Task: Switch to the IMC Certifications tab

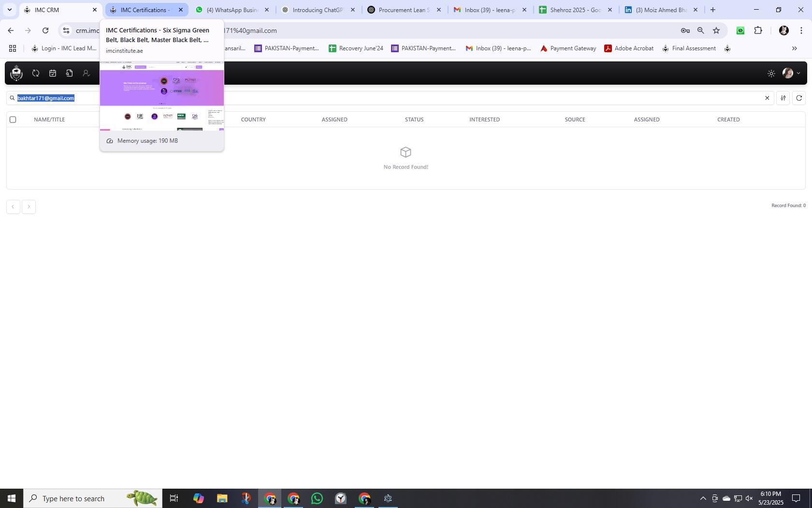Action: [x=146, y=10]
